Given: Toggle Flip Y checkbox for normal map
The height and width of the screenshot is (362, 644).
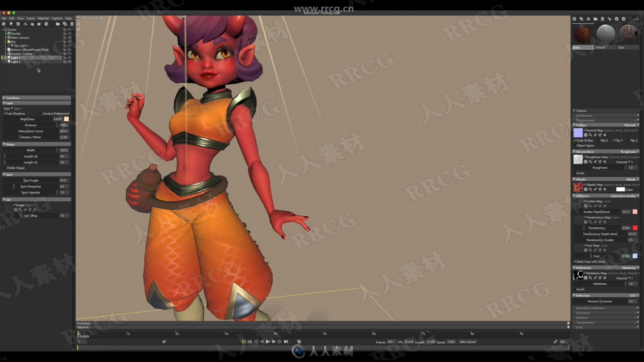Looking at the screenshot, I should click(614, 140).
